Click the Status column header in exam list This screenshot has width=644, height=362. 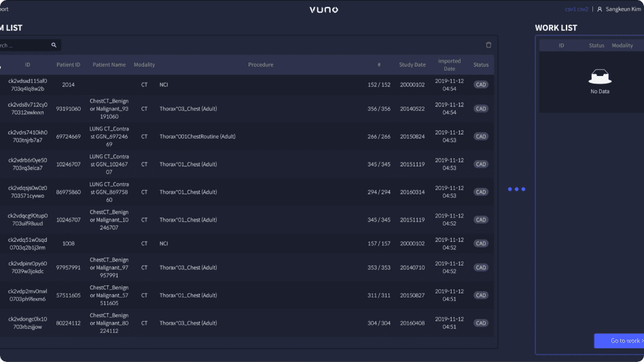481,65
